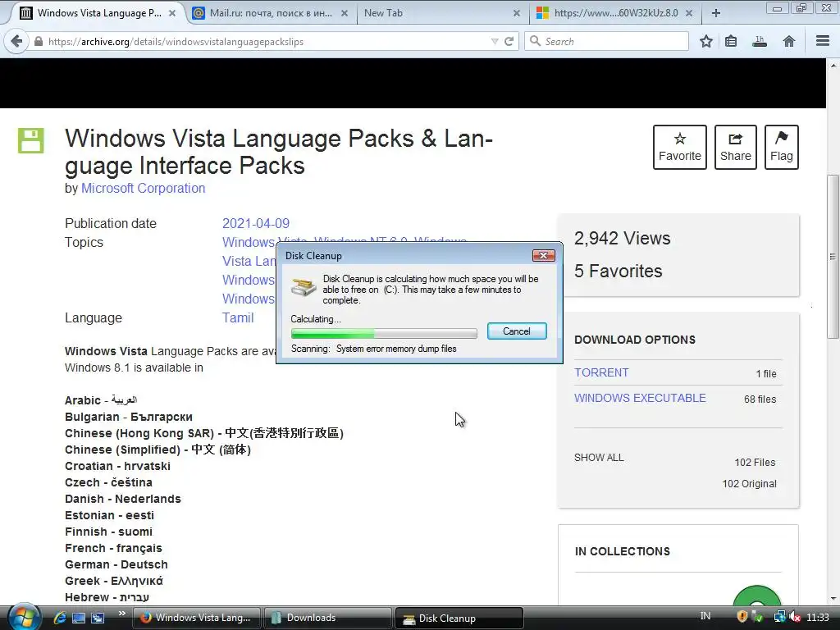
Task: Click SHOW ALL files link
Action: tap(599, 458)
